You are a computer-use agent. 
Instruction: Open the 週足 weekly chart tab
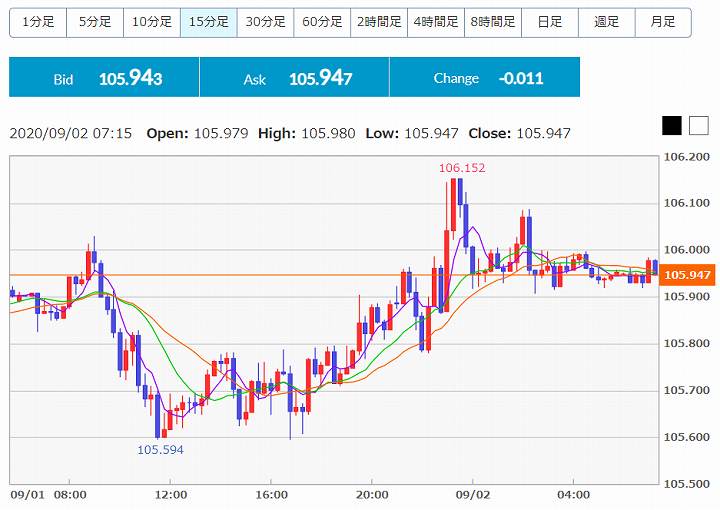[607, 22]
